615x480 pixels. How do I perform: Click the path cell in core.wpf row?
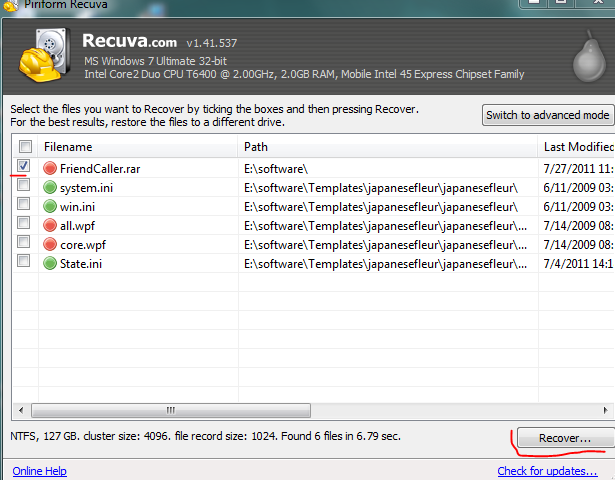pyautogui.click(x=386, y=245)
